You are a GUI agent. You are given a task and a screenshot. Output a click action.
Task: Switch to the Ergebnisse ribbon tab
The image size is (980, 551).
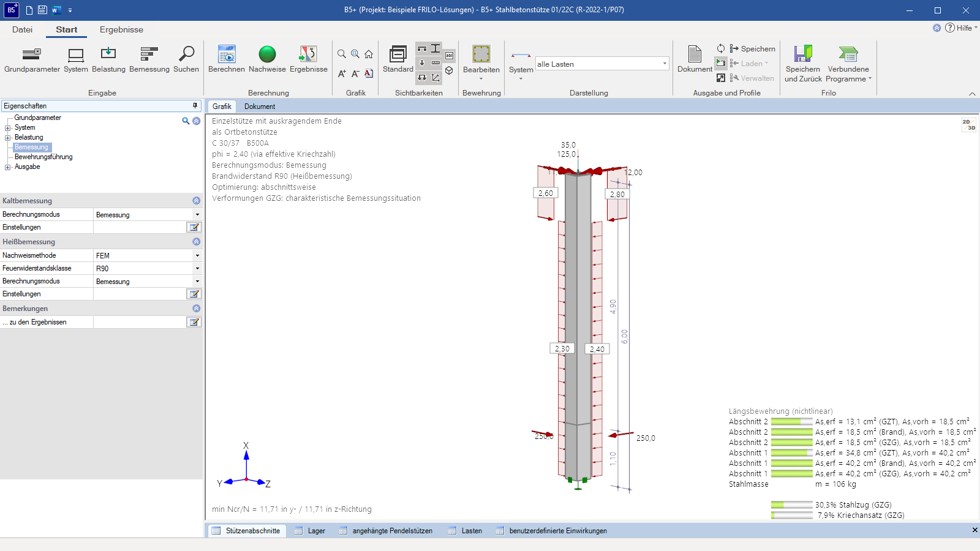pos(121,29)
